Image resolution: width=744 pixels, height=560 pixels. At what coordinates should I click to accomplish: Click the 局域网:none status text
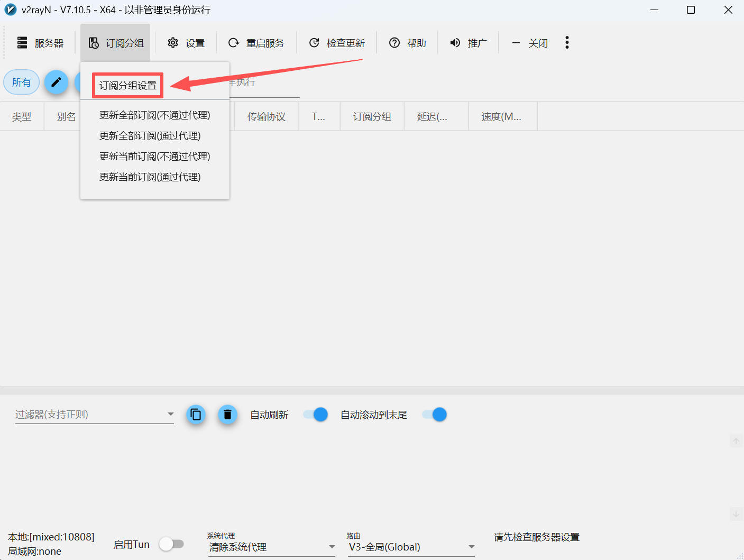[35, 551]
